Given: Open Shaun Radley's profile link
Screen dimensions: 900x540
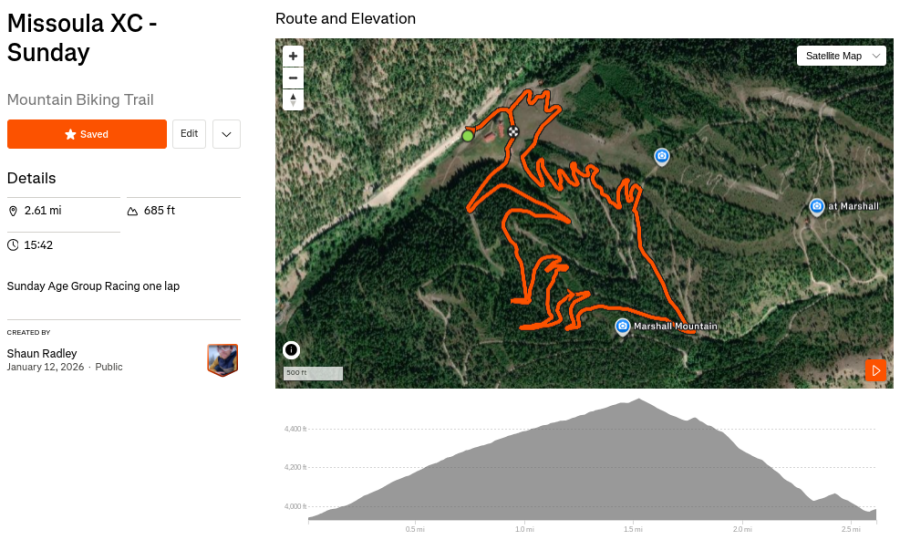Looking at the screenshot, I should [42, 353].
